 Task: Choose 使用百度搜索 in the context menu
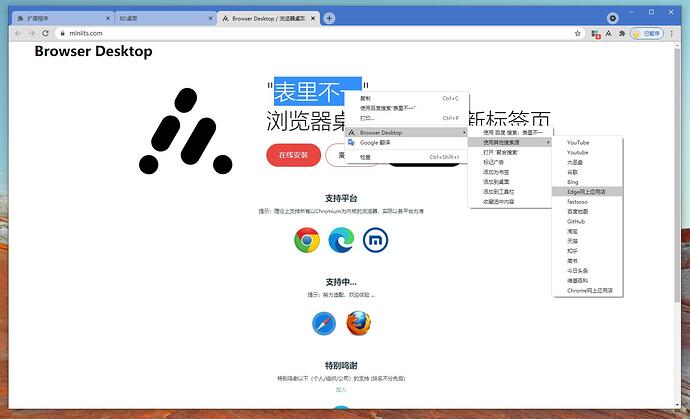[x=409, y=108]
